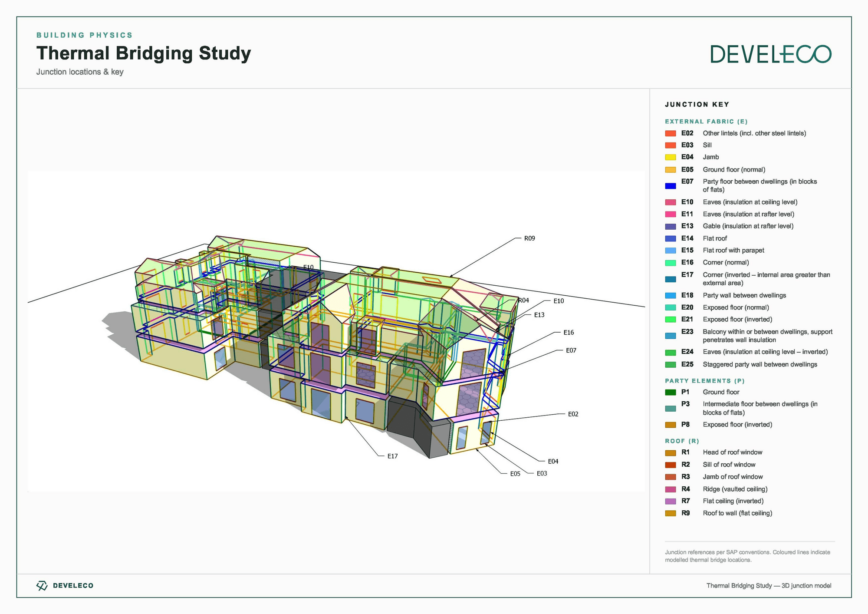This screenshot has height=614, width=868.
Task: Click the E15 Flat roof with parapet swatch
Action: 671,251
